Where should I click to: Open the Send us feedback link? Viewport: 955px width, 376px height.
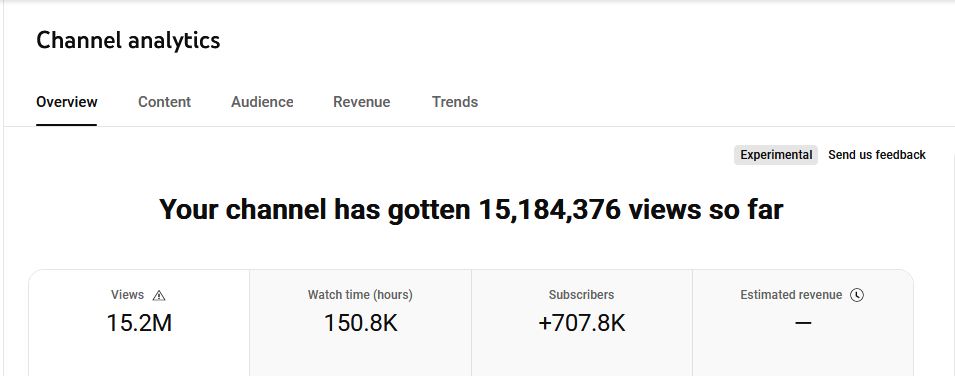877,155
